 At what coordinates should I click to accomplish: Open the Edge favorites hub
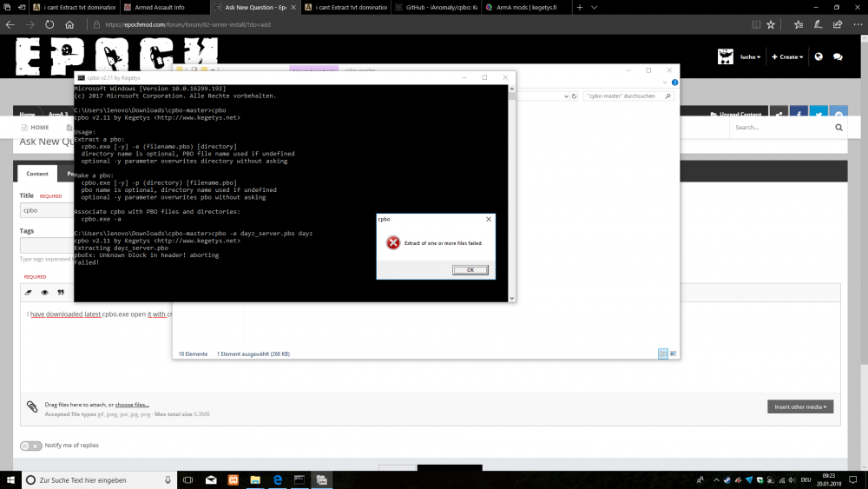799,24
